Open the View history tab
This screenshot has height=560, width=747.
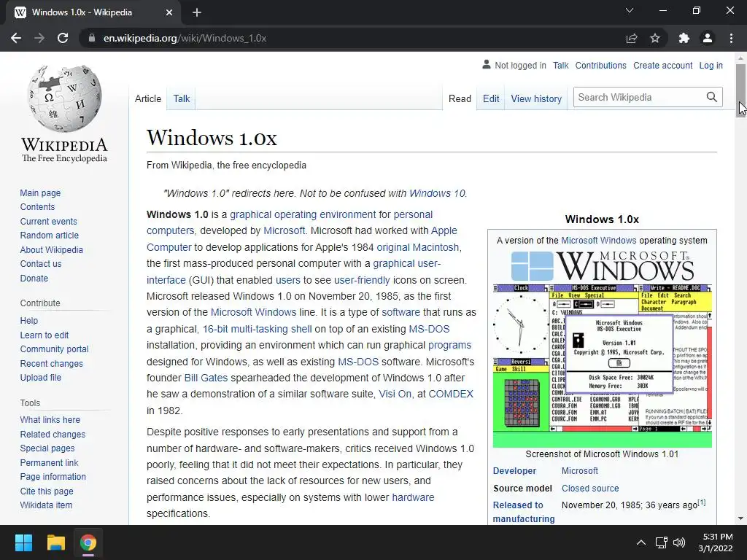click(x=536, y=98)
